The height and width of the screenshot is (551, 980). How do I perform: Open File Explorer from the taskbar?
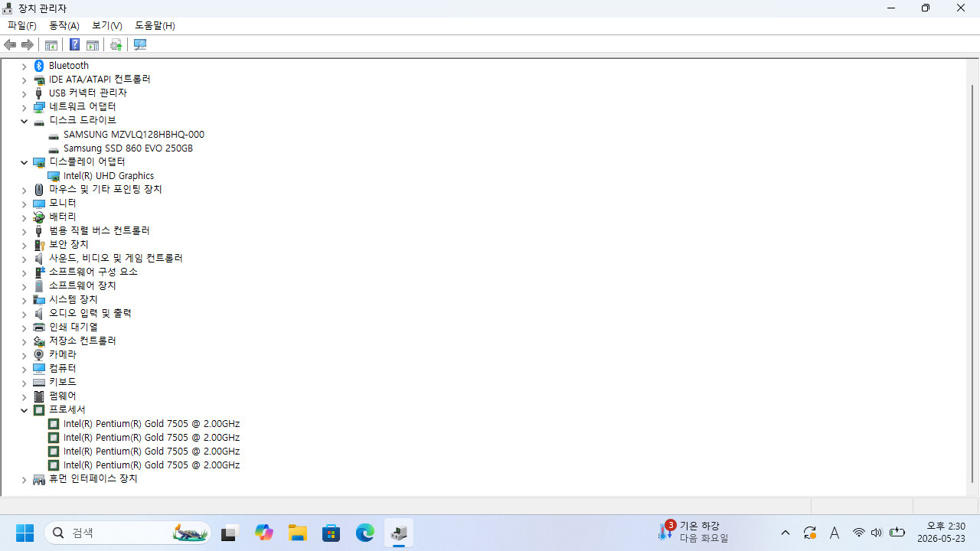click(x=298, y=533)
